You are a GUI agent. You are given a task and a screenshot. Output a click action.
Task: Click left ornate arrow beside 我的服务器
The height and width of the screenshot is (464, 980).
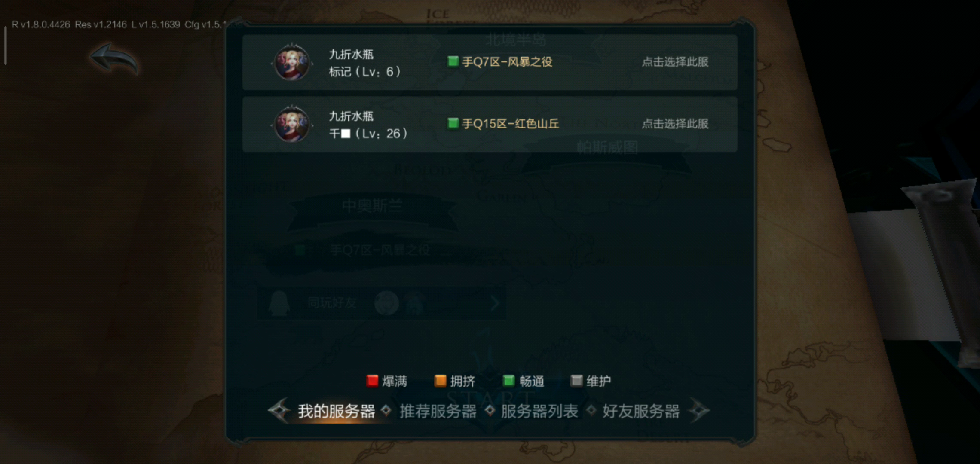[279, 410]
